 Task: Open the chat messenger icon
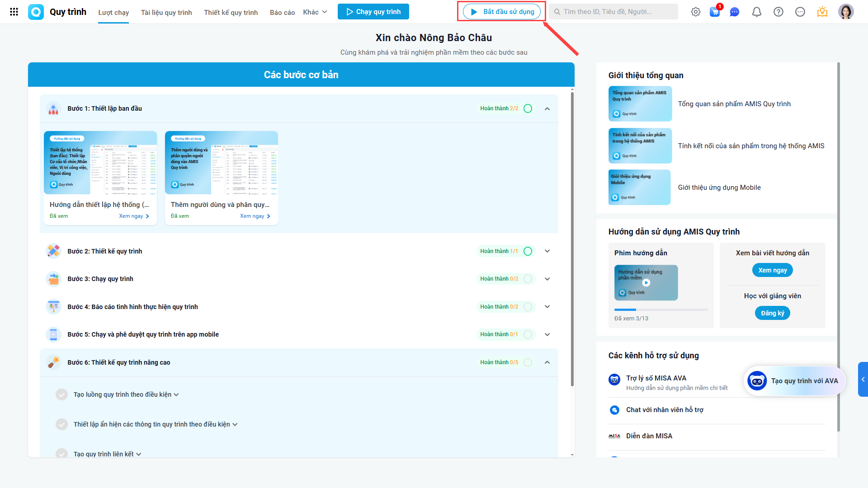[735, 12]
